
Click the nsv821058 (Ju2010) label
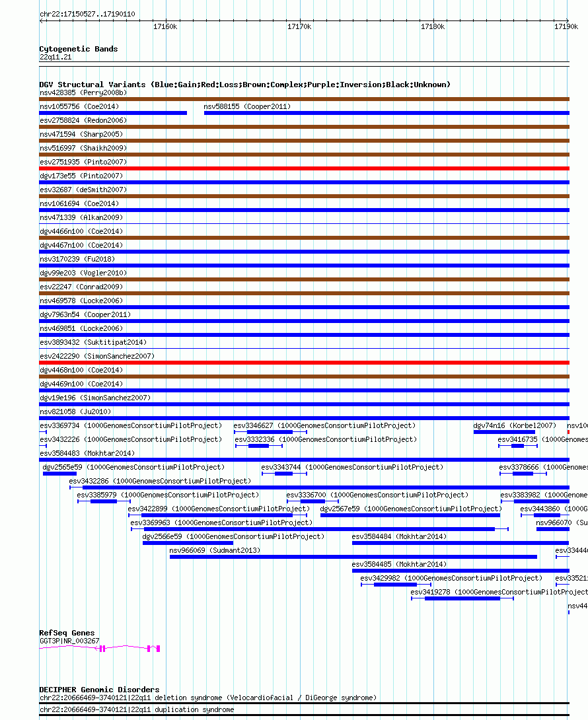[x=75, y=412]
